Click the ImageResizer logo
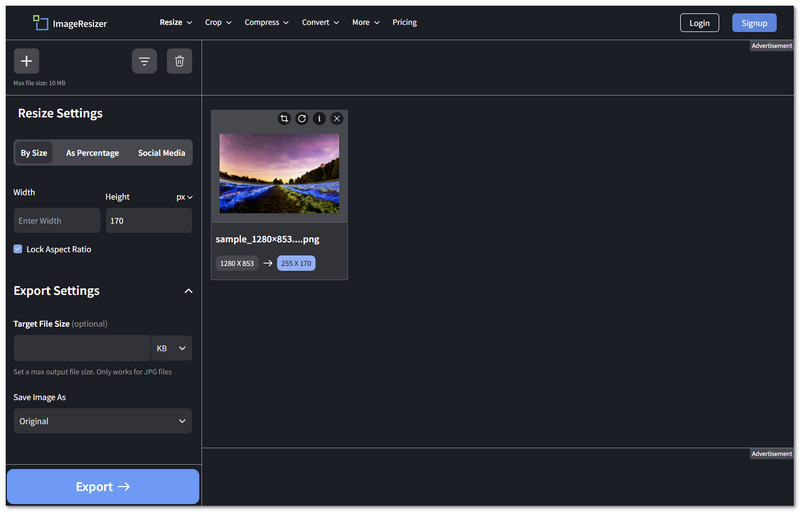800x512 pixels. (x=70, y=22)
